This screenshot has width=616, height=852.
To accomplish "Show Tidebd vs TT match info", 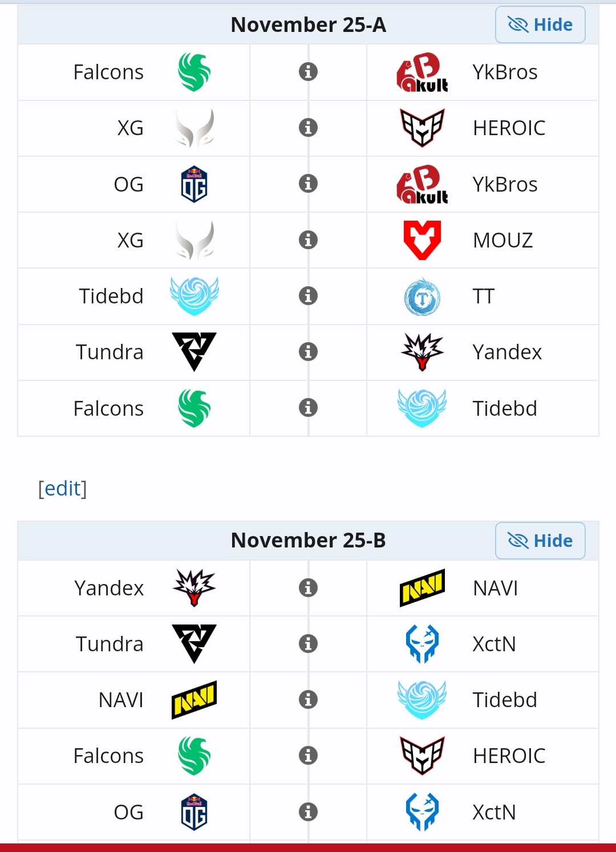I will (308, 296).
